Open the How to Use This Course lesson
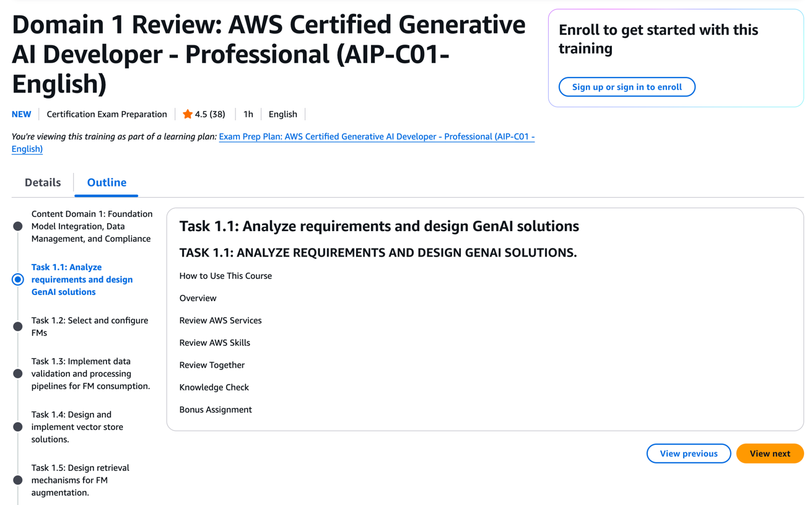Image resolution: width=812 pixels, height=505 pixels. (225, 276)
